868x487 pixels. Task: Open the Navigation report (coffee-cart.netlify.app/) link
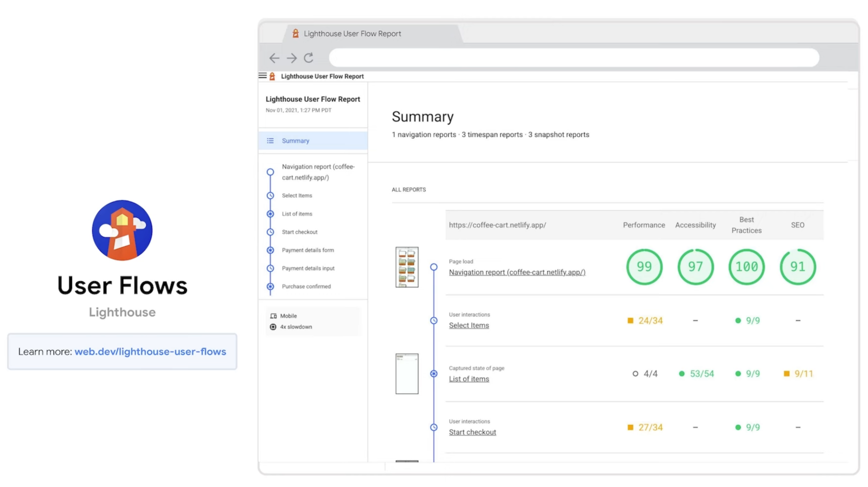pos(517,272)
